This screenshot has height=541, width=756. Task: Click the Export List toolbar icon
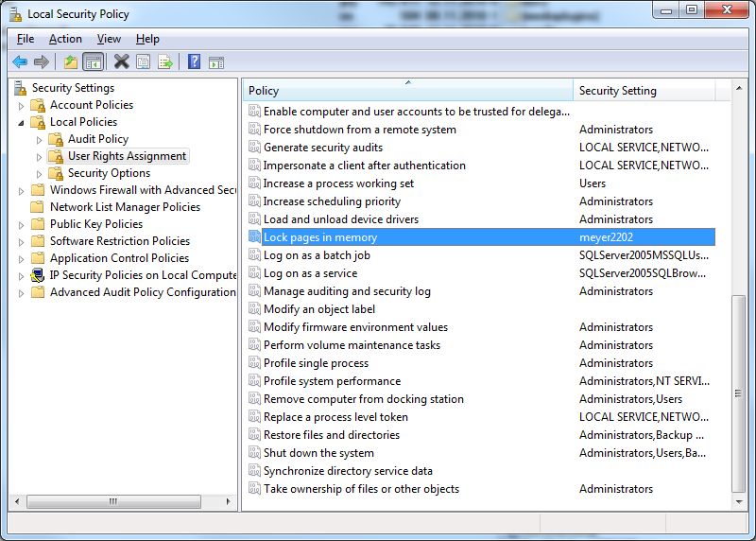[165, 62]
